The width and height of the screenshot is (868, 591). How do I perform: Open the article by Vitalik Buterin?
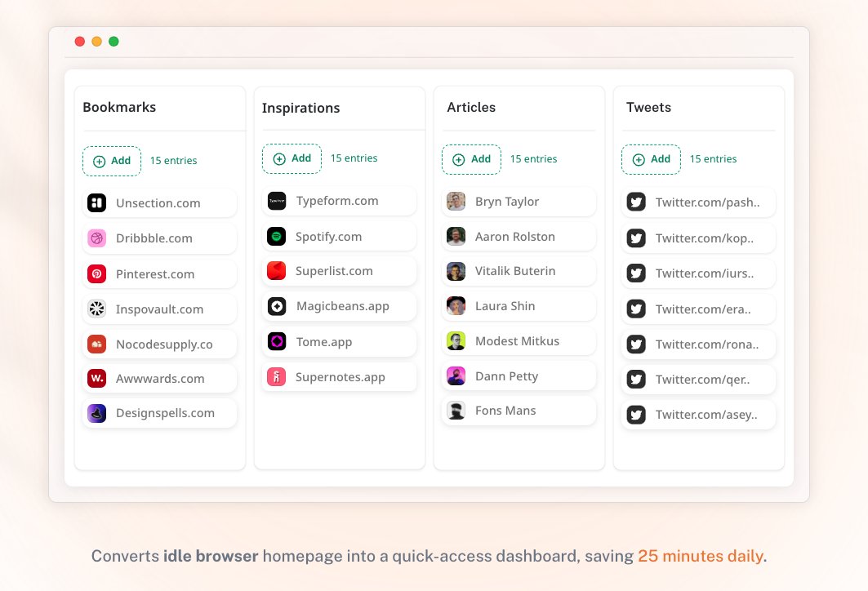[518, 271]
